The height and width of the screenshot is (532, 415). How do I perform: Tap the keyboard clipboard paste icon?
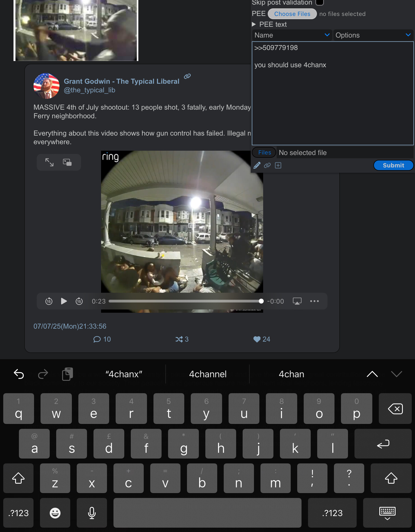(68, 374)
